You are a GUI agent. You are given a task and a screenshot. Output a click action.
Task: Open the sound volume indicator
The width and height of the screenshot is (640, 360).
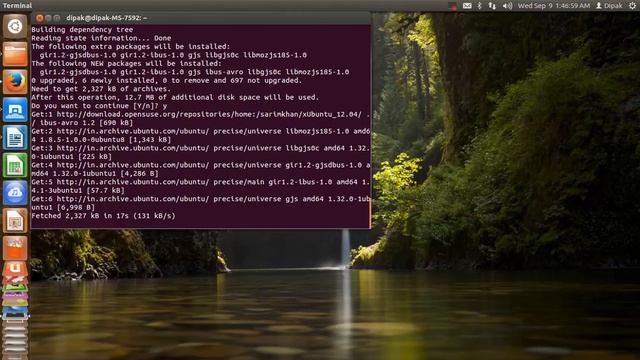(507, 6)
